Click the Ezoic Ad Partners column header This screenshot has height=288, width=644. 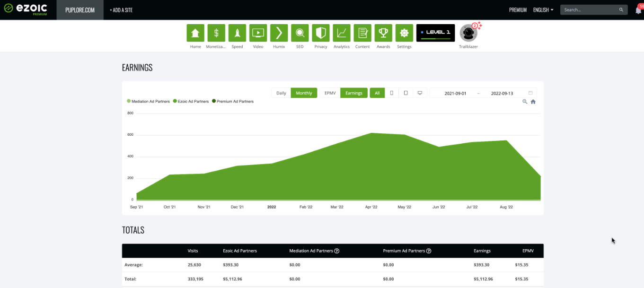pos(240,251)
